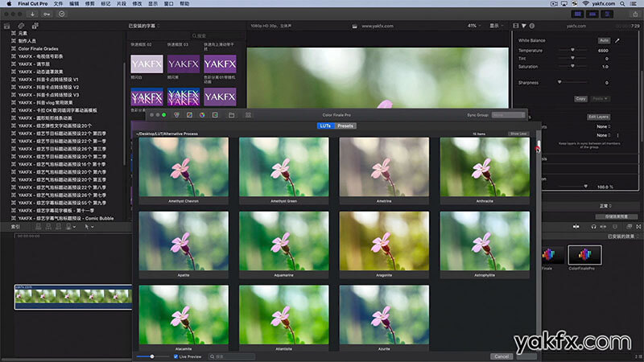Click the Cancel button

click(502, 356)
